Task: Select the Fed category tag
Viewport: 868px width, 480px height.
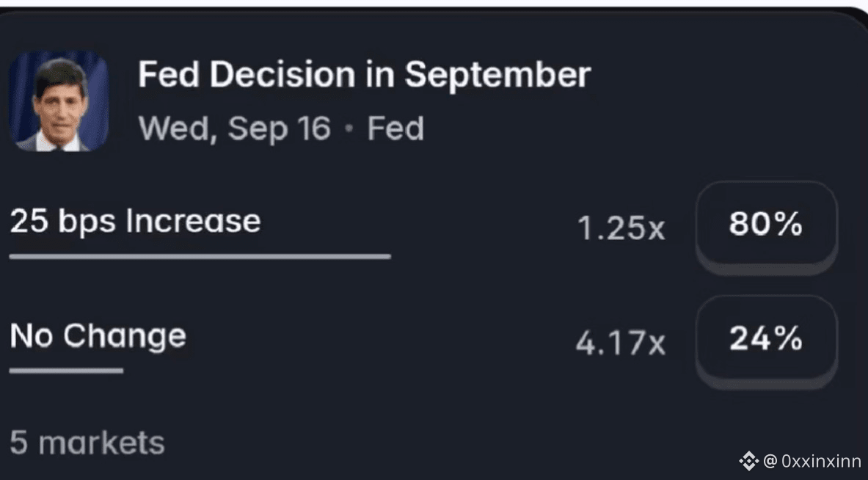Action: point(395,128)
